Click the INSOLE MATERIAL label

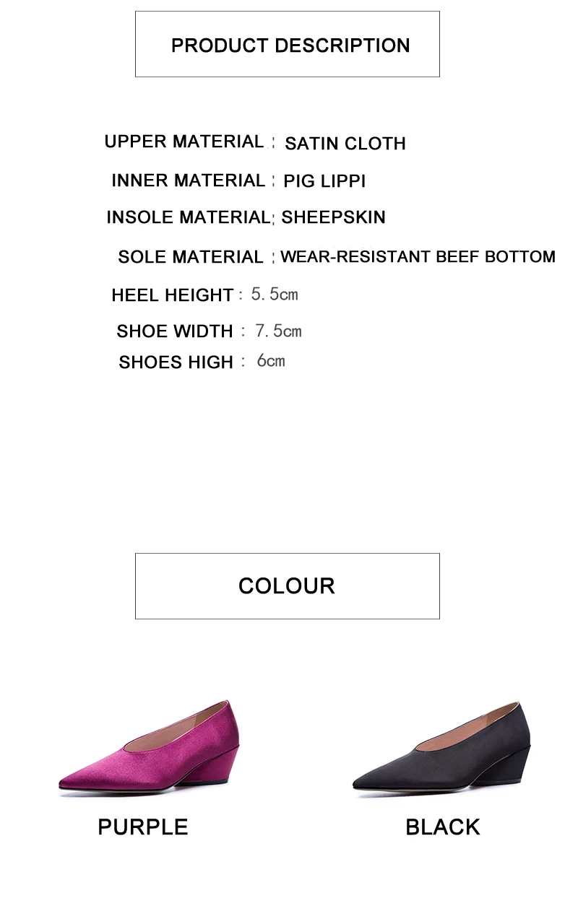(188, 217)
